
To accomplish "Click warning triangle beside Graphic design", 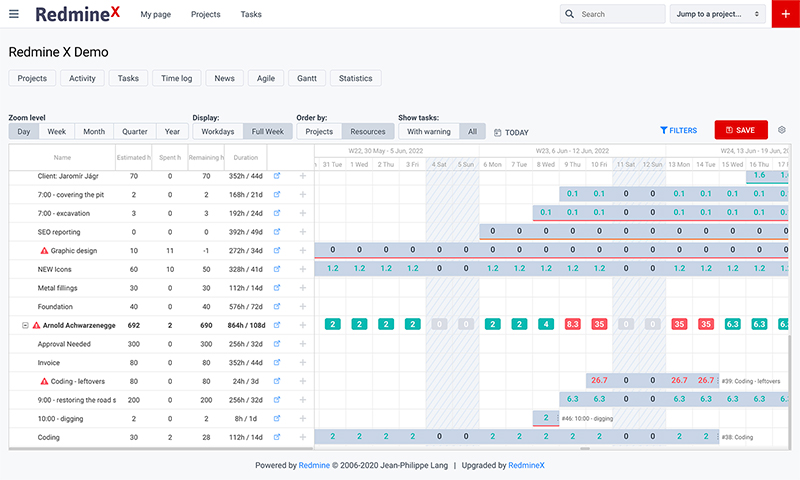I will (x=44, y=250).
